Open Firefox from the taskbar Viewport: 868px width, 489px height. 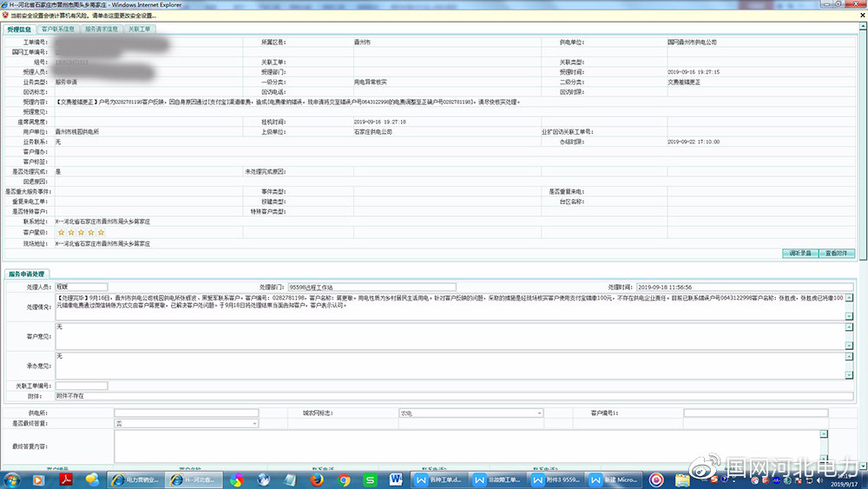(x=316, y=479)
